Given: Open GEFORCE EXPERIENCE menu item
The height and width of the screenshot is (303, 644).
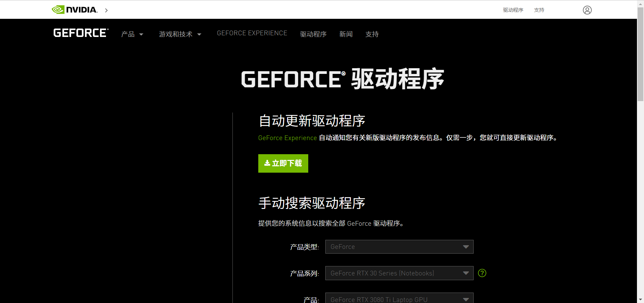Looking at the screenshot, I should 252,33.
